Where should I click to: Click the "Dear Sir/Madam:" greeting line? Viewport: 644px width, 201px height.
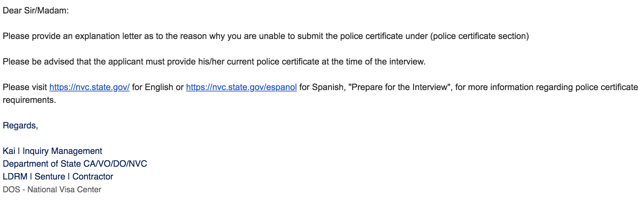tap(36, 11)
